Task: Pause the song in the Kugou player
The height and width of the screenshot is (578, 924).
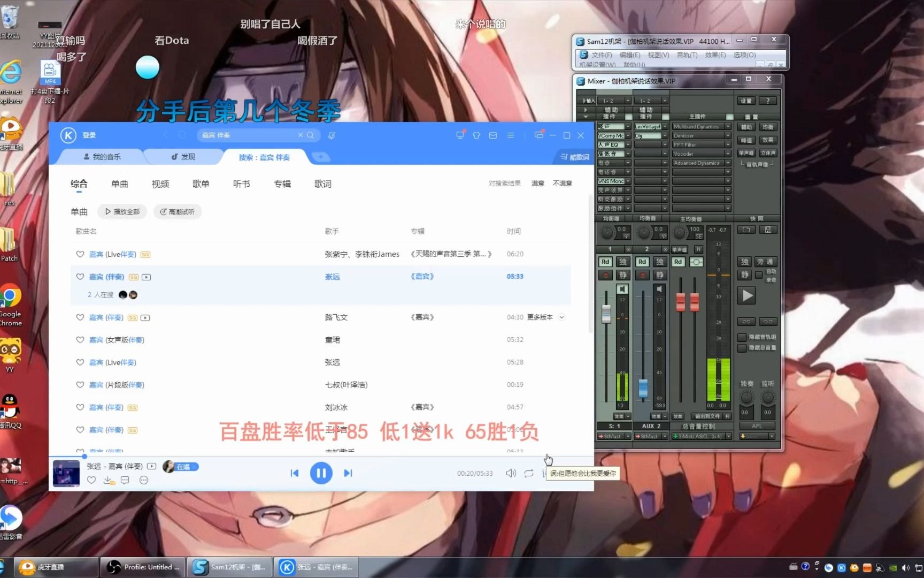Action: coord(321,473)
